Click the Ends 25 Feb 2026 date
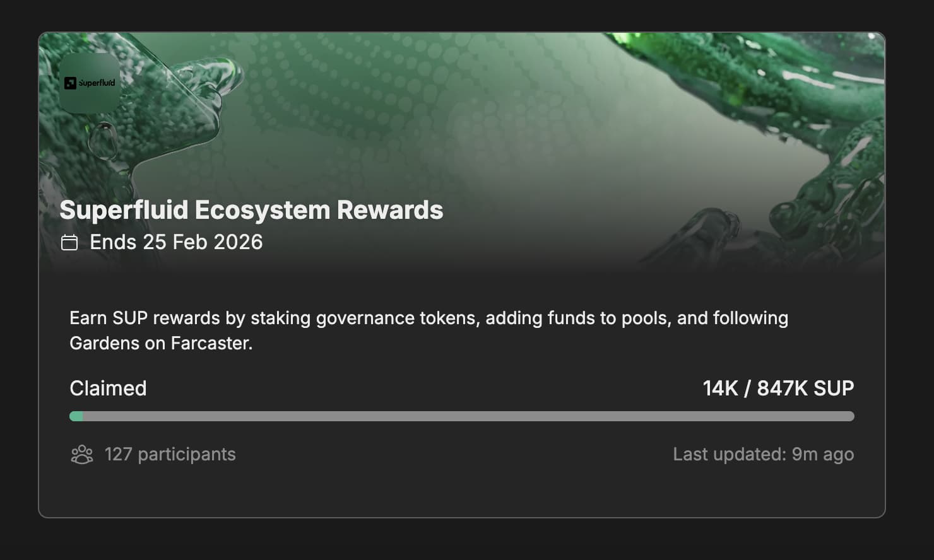This screenshot has height=560, width=934. [x=176, y=242]
